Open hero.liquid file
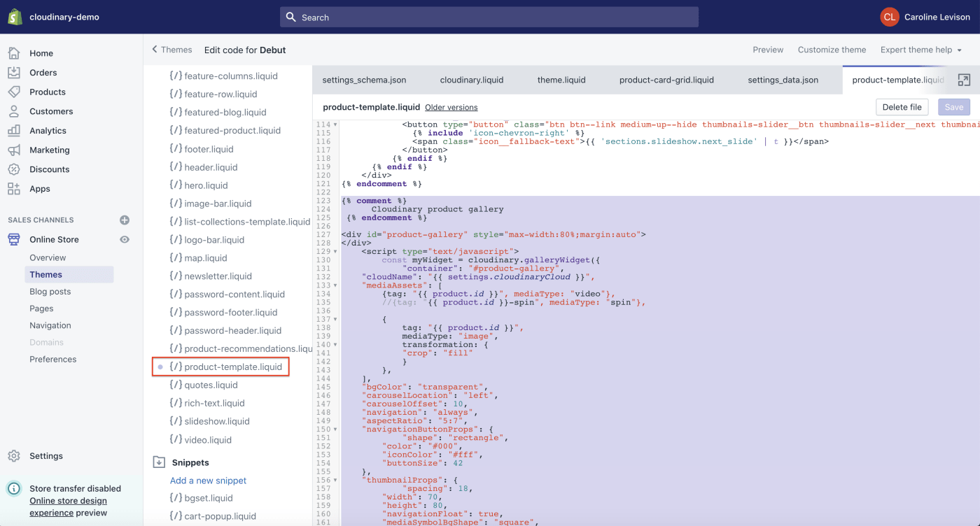Viewport: 980px width, 526px height. pos(198,185)
